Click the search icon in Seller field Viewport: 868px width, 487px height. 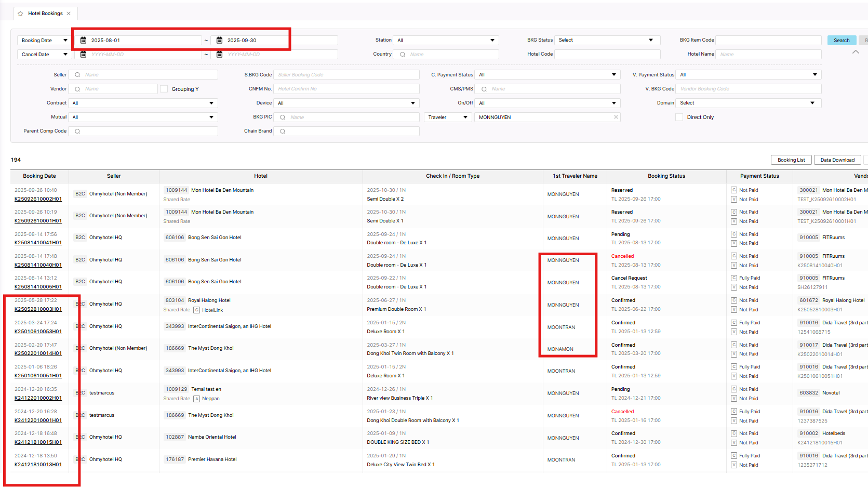(77, 75)
